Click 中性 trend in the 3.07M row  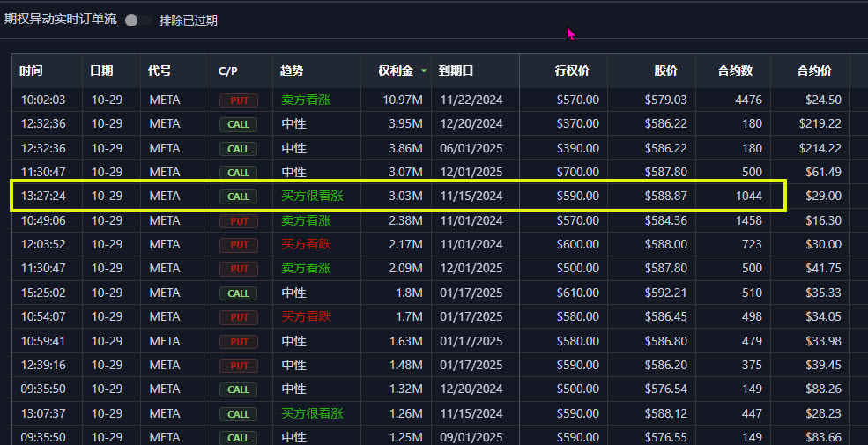pyautogui.click(x=293, y=172)
